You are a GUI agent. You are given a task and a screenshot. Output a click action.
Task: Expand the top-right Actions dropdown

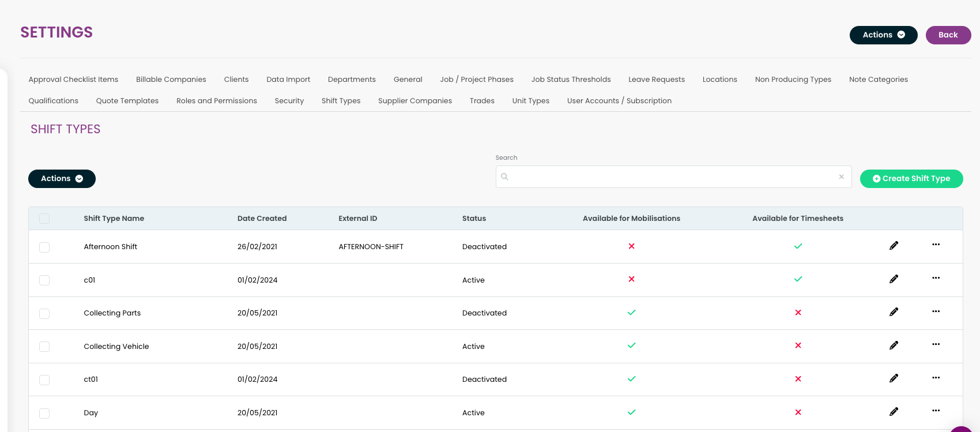[x=883, y=35]
